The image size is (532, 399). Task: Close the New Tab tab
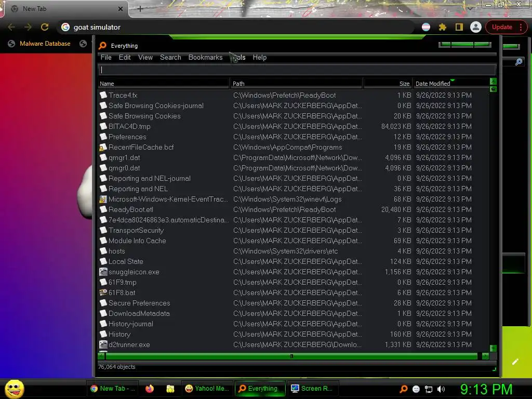121,9
